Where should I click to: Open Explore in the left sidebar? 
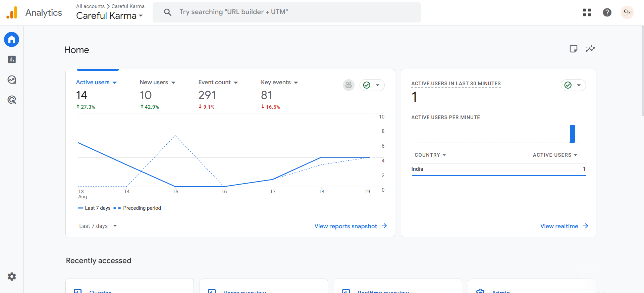coord(12,80)
